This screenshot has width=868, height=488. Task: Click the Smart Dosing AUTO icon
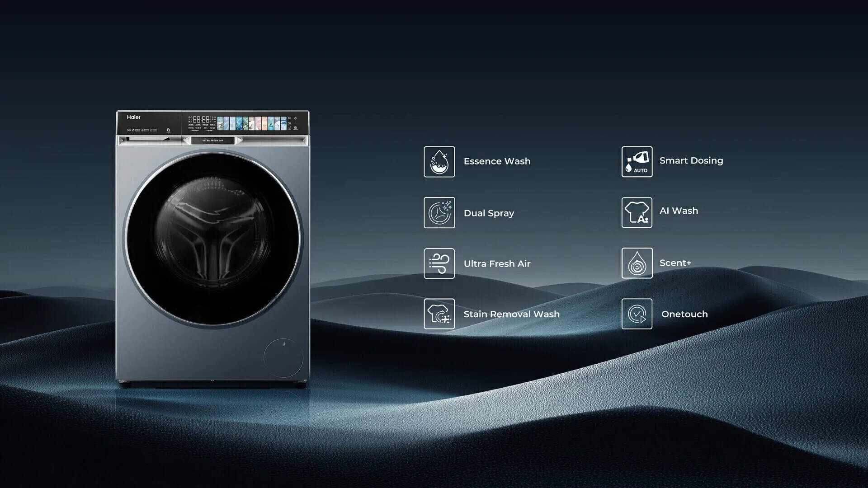click(637, 162)
